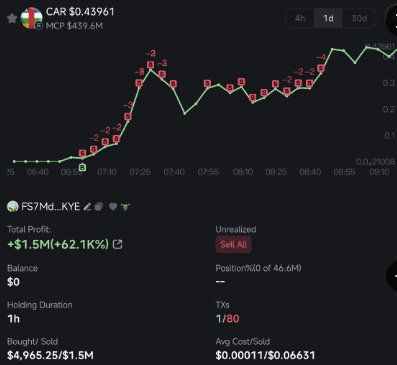Click the +$1.5M(+62.1K%) profit value
Screen dimensions: 397x365
(x=58, y=244)
